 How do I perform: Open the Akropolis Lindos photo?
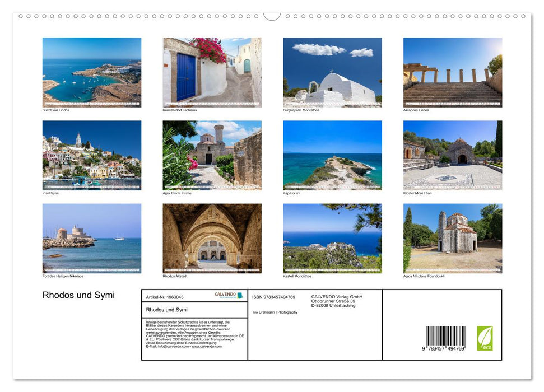click(x=453, y=72)
